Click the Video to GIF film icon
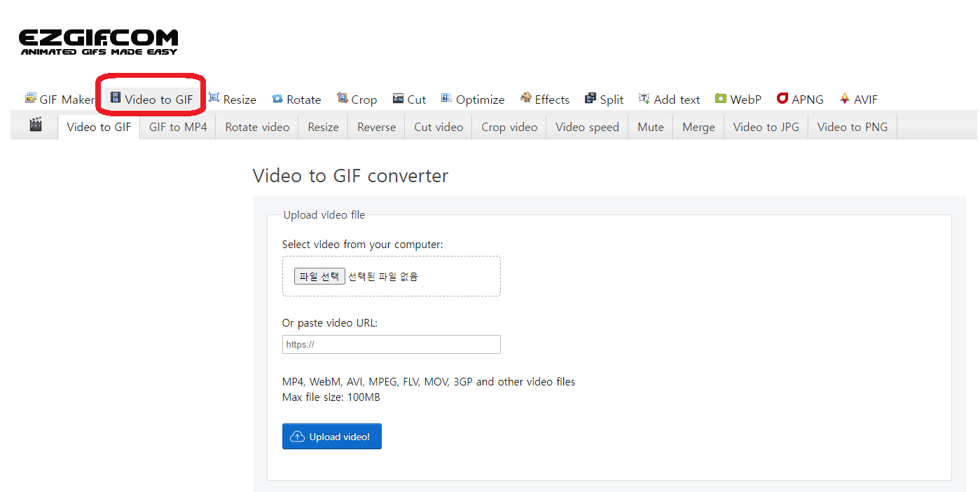 click(116, 98)
